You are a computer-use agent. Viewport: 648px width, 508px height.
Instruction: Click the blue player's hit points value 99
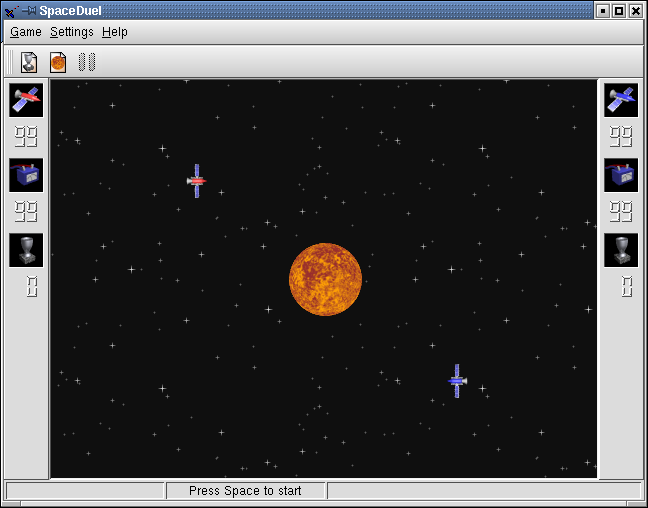coord(621,137)
